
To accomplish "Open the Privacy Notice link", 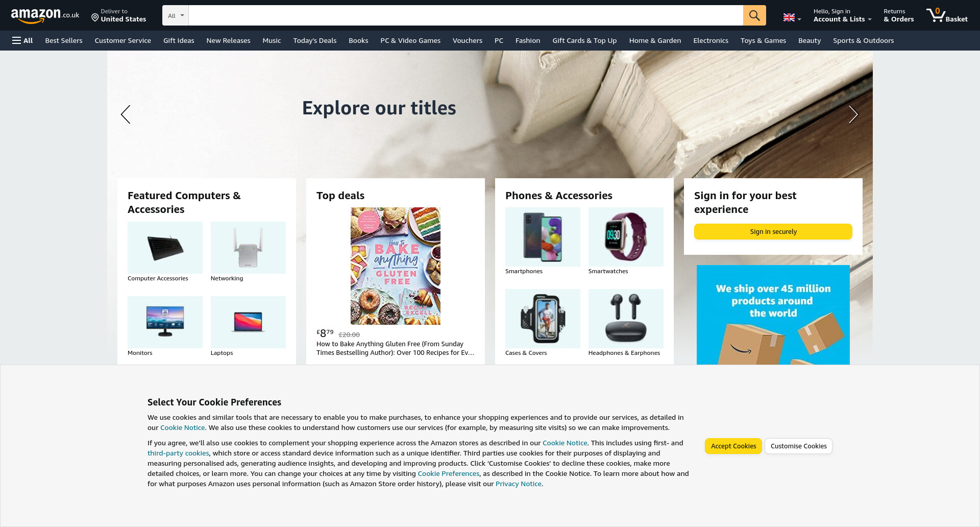I will [x=518, y=484].
